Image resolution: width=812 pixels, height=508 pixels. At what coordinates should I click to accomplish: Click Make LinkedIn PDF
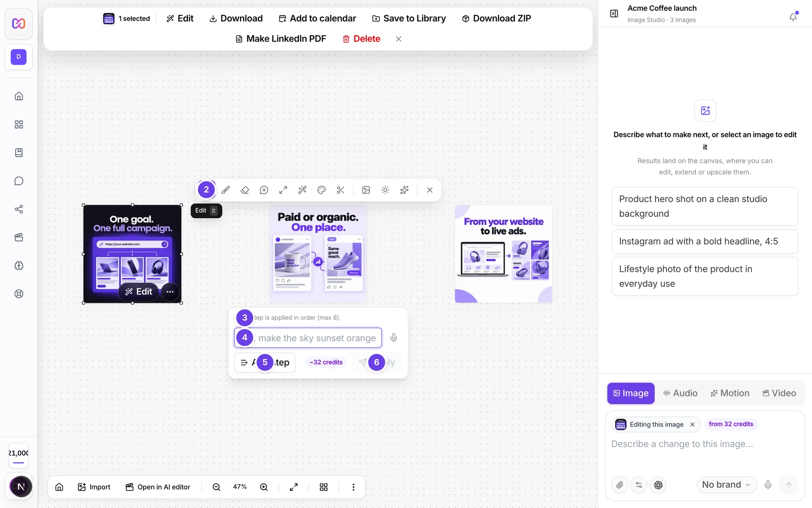point(281,39)
